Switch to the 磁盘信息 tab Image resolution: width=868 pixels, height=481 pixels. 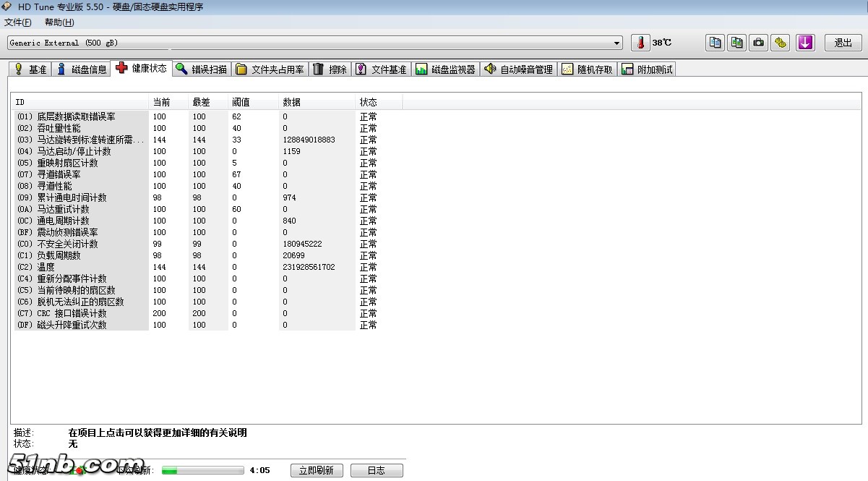[x=81, y=69]
